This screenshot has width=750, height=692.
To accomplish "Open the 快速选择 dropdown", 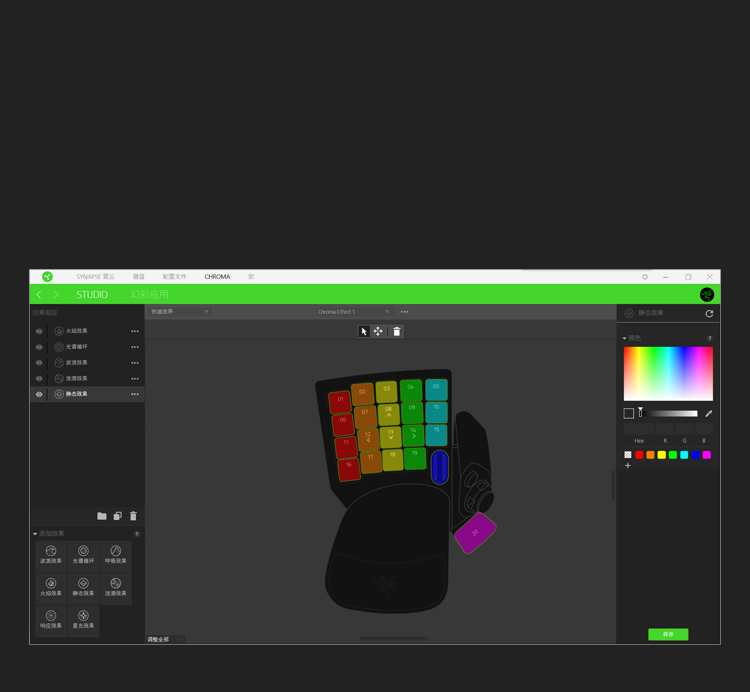I will coord(179,312).
